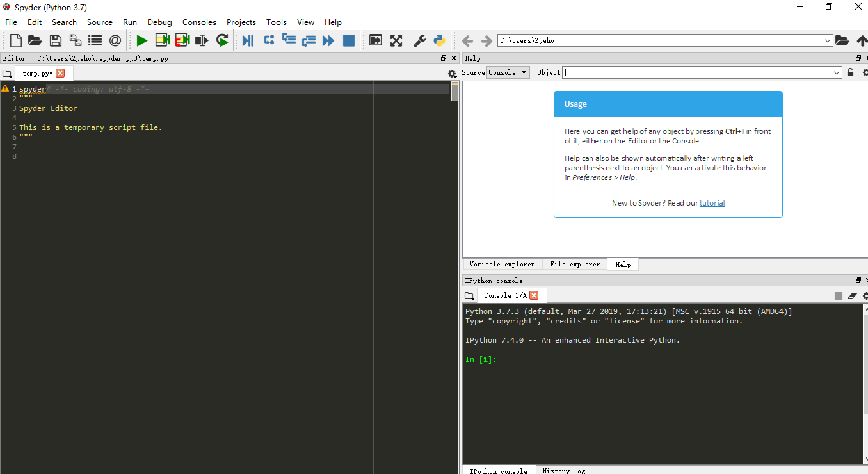868x474 pixels.
Task: Undock the Help pane
Action: tap(858, 58)
